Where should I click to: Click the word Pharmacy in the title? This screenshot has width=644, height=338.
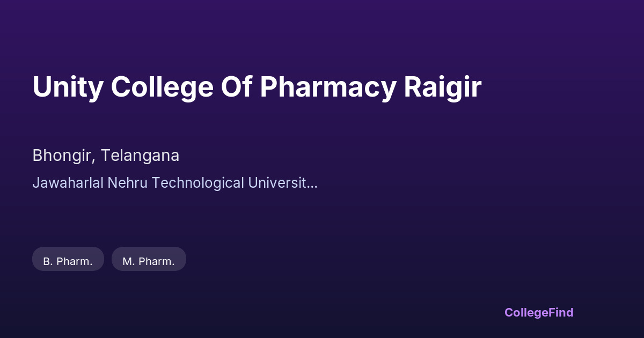click(x=328, y=87)
